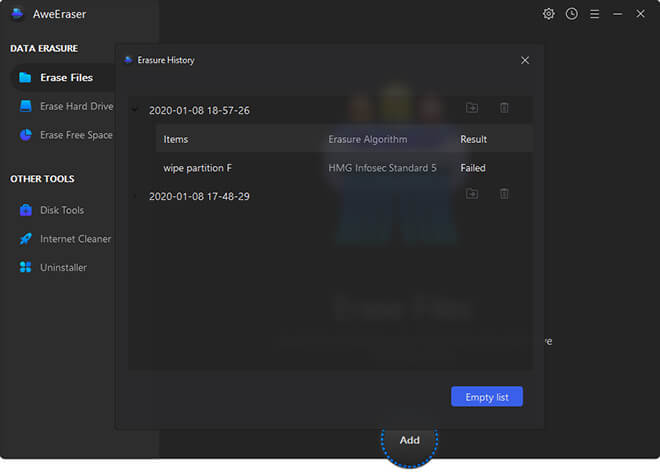This screenshot has width=660, height=473.
Task: Click the AweEraser logo icon
Action: [x=17, y=14]
